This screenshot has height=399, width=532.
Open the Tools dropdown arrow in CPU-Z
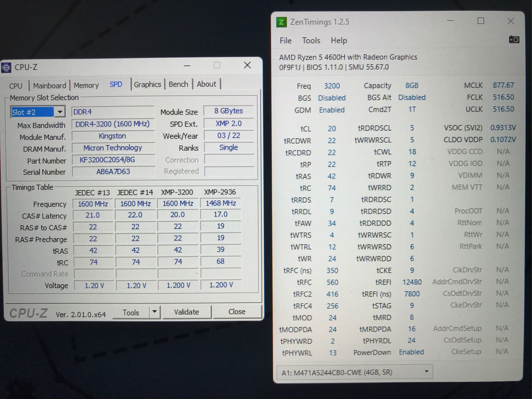click(155, 312)
